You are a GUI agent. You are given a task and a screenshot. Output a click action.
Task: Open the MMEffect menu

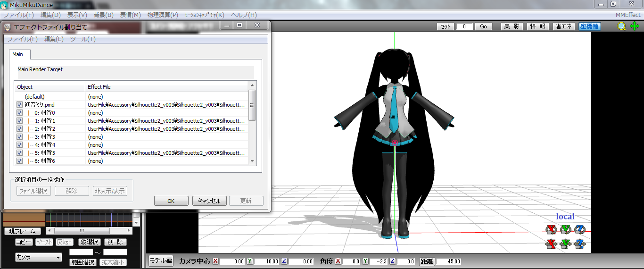[628, 15]
